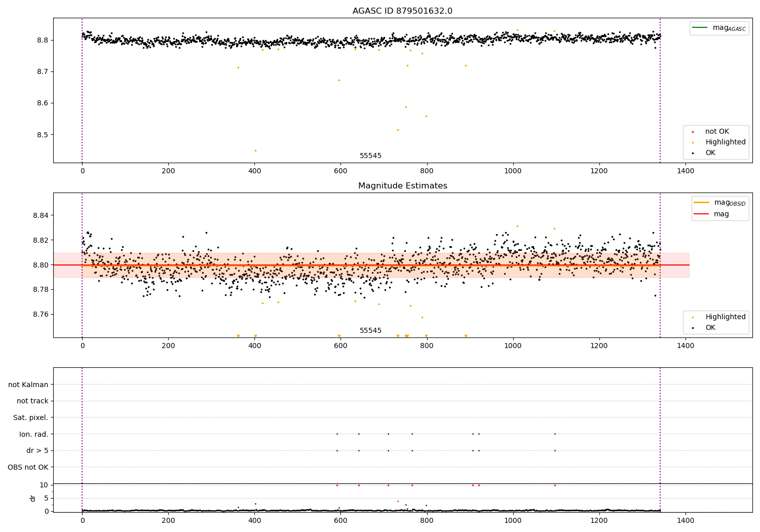Click the 'Sat. pixel.' row label
This screenshot has width=760, height=532.
coord(30,418)
